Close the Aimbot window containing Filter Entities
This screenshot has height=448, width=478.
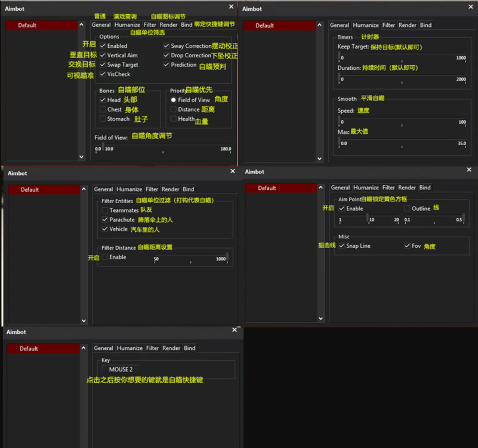(233, 171)
